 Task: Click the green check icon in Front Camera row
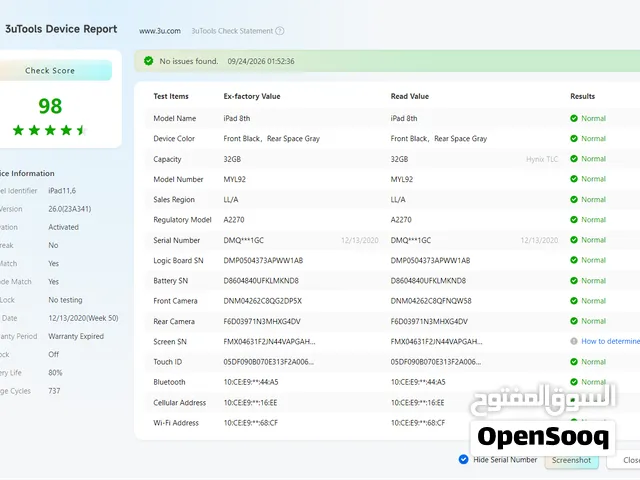(x=574, y=301)
